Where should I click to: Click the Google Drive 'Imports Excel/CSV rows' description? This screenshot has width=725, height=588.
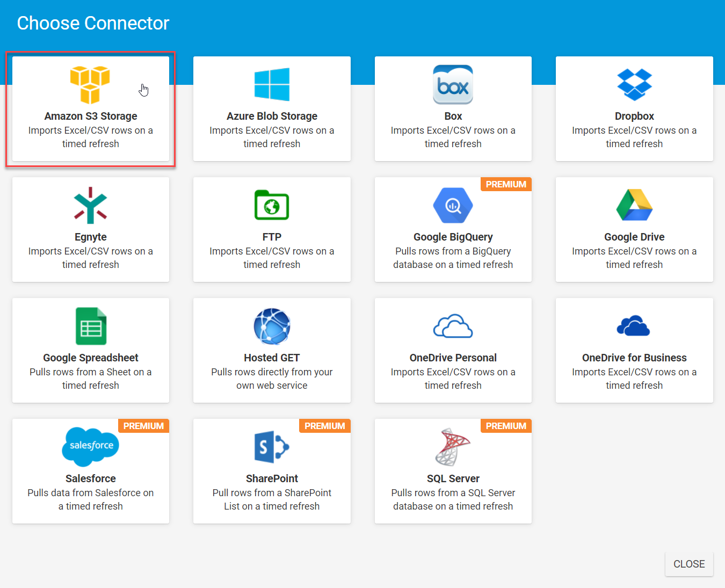[634, 258]
